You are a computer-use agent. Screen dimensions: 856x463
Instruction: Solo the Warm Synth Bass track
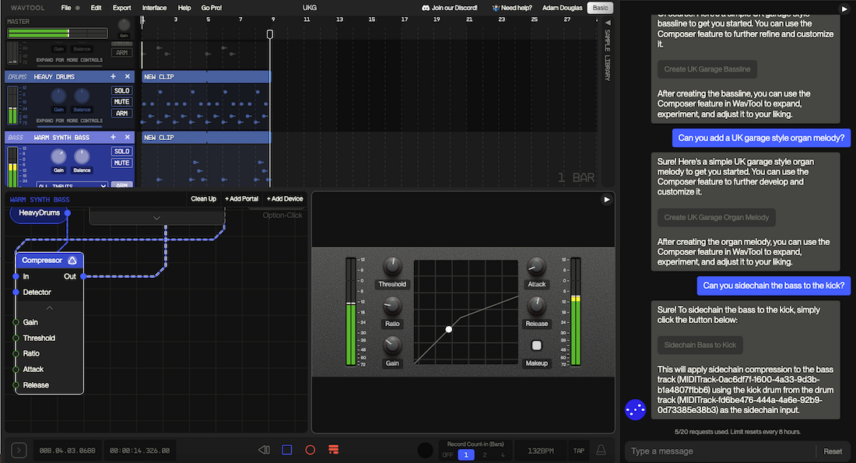coord(121,151)
